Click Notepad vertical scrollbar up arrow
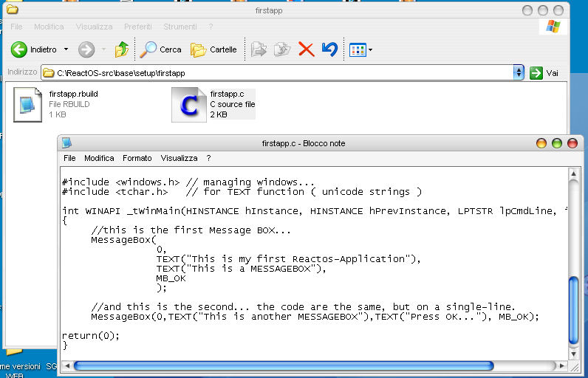The width and height of the screenshot is (588, 378). click(573, 173)
